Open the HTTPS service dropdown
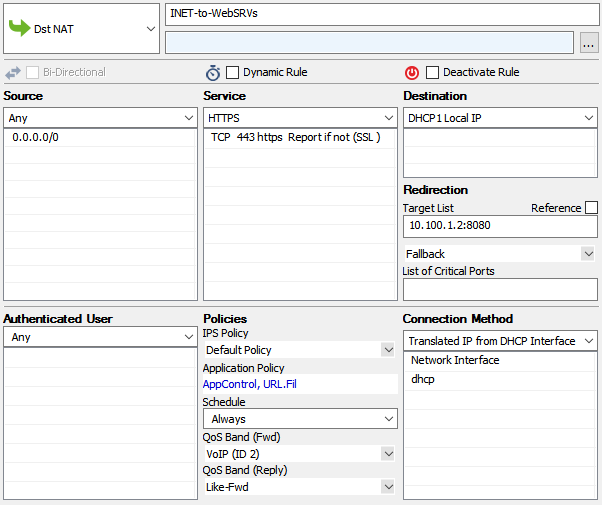The width and height of the screenshot is (602, 505). tap(388, 118)
